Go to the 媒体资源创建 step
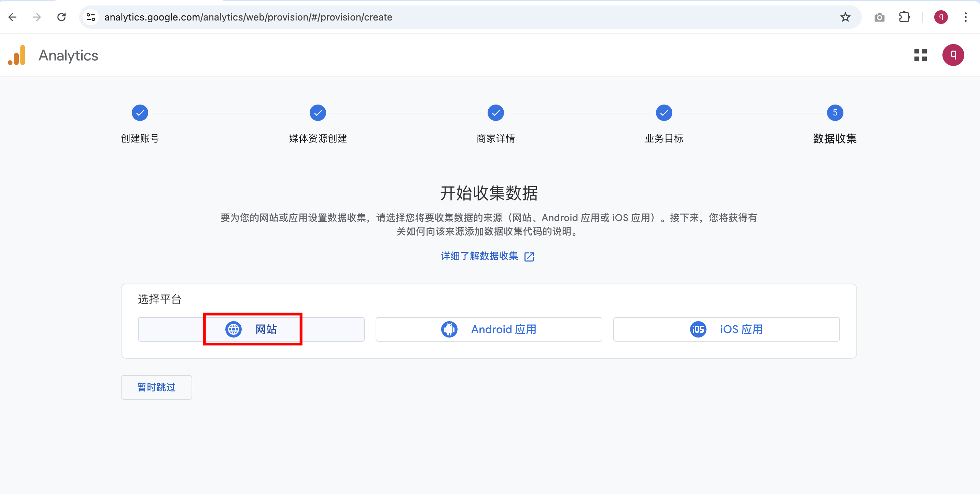 pyautogui.click(x=318, y=113)
